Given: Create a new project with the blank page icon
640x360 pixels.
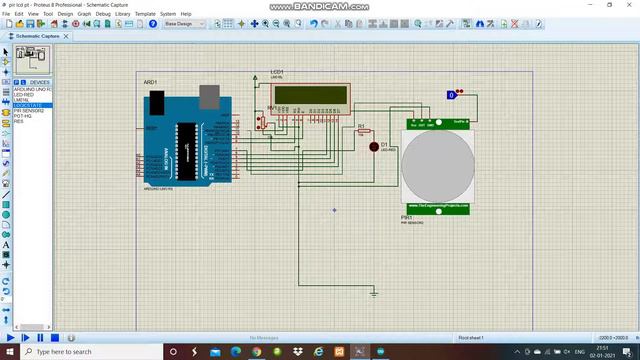Looking at the screenshot, I should coord(9,24).
